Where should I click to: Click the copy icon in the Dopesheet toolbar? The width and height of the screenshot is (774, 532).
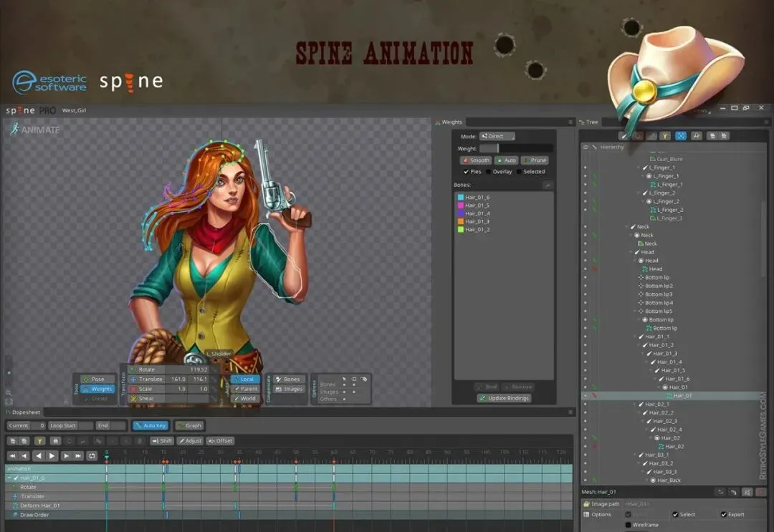tap(13, 441)
